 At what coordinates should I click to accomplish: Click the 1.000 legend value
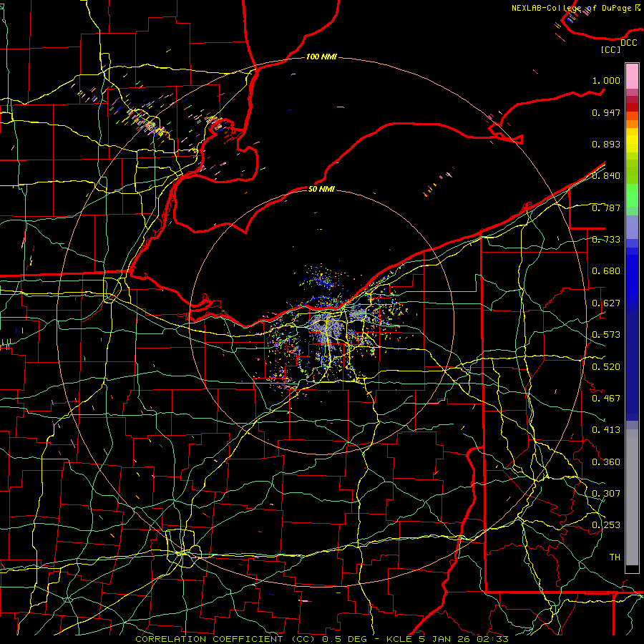pyautogui.click(x=606, y=80)
